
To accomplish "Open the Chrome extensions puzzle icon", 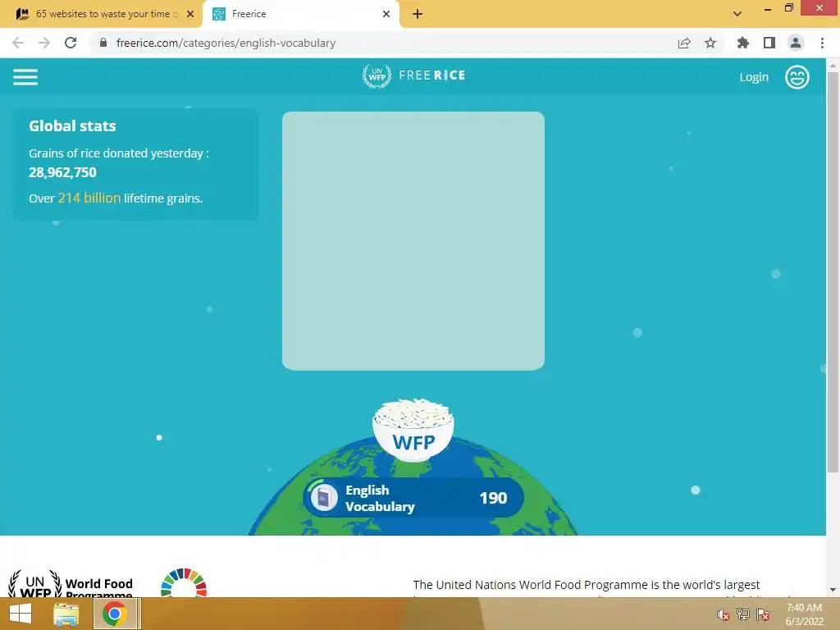I will click(x=742, y=43).
